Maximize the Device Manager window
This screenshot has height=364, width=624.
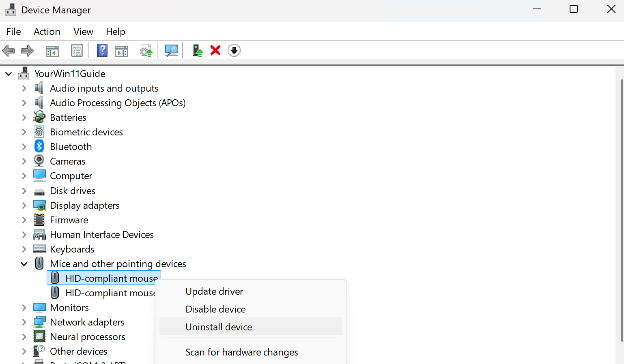click(574, 9)
